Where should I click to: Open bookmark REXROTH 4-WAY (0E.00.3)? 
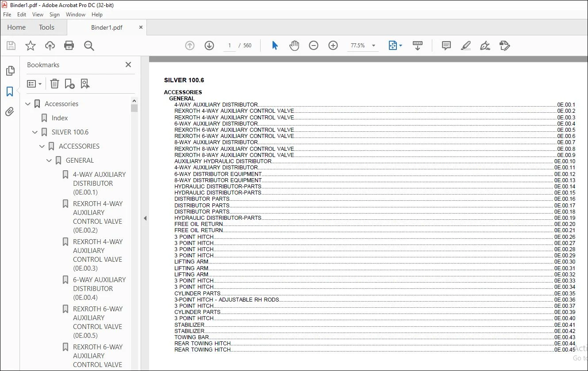pos(98,255)
